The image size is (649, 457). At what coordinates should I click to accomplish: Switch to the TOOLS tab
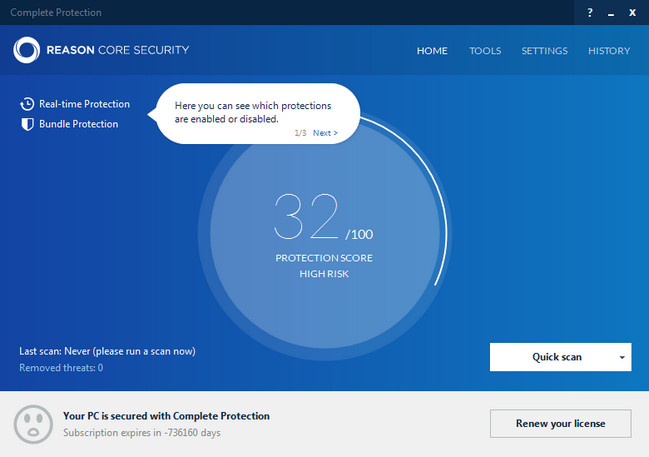click(x=485, y=51)
